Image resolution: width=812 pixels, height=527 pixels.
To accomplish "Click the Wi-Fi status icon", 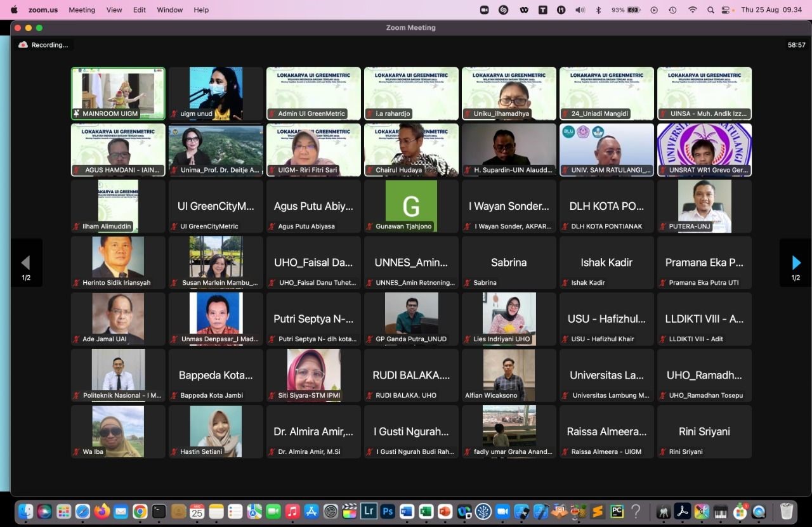I will pyautogui.click(x=693, y=10).
